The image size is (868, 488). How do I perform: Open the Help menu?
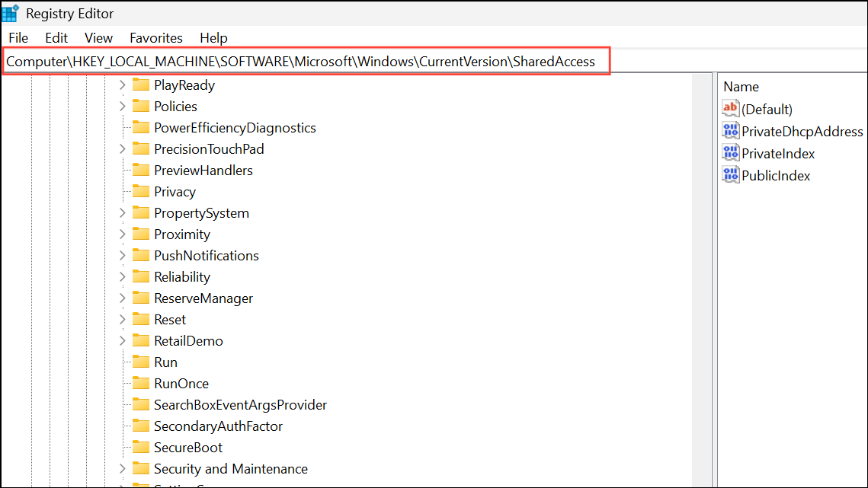[213, 37]
